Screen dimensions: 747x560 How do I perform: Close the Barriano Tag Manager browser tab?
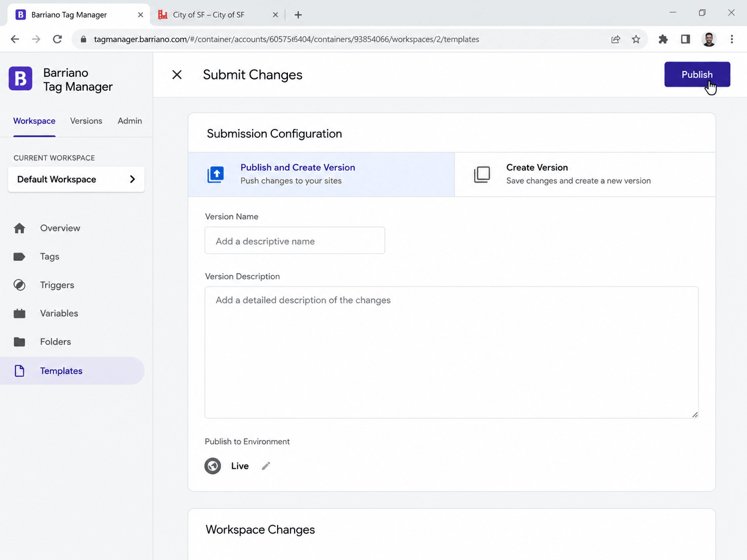pyautogui.click(x=140, y=14)
